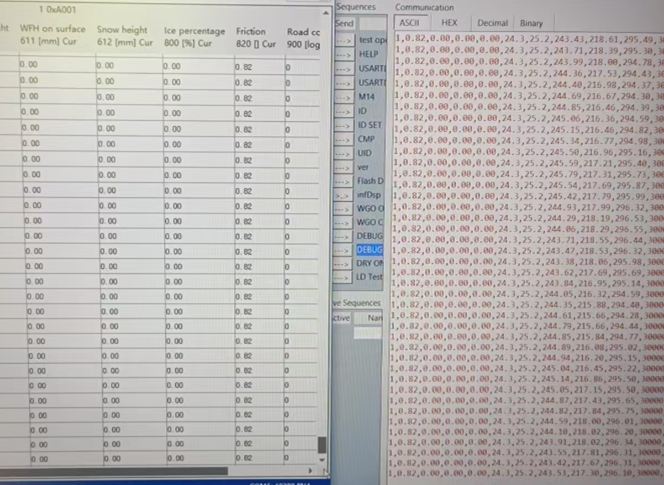
Task: Select the 'LD Test' sequence name
Action: [369, 277]
